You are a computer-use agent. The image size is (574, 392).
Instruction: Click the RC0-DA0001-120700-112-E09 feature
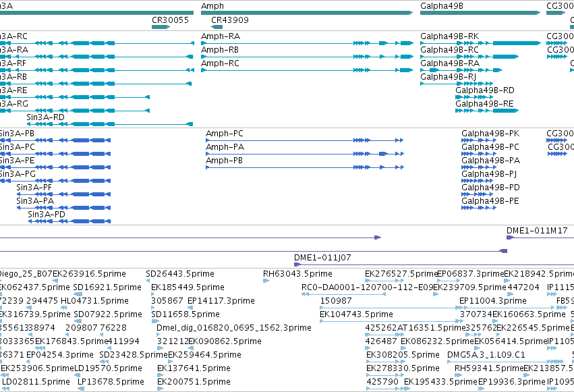343,294
